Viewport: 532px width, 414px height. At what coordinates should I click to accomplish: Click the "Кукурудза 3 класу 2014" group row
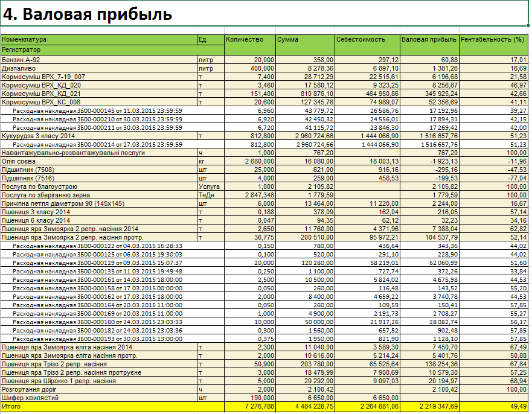click(x=38, y=136)
